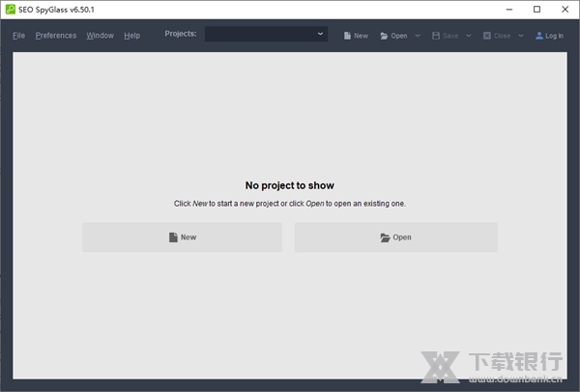580x392 pixels.
Task: Open the Preferences menu
Action: tap(55, 36)
